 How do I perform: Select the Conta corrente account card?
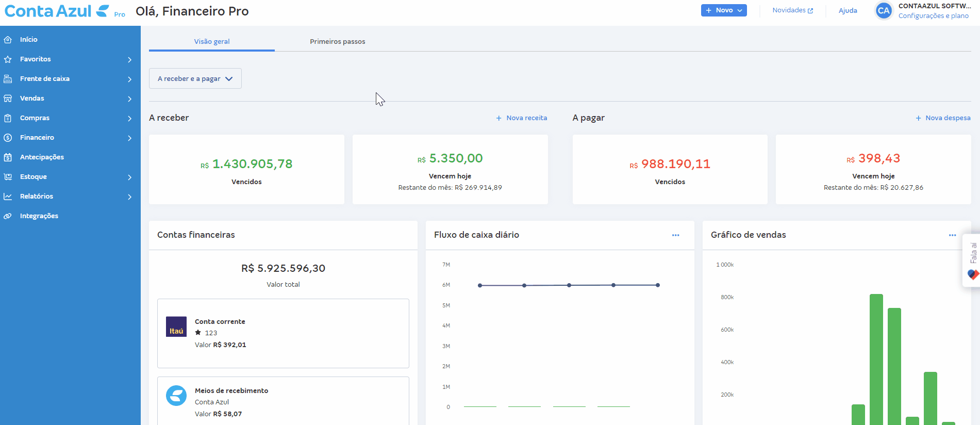283,333
